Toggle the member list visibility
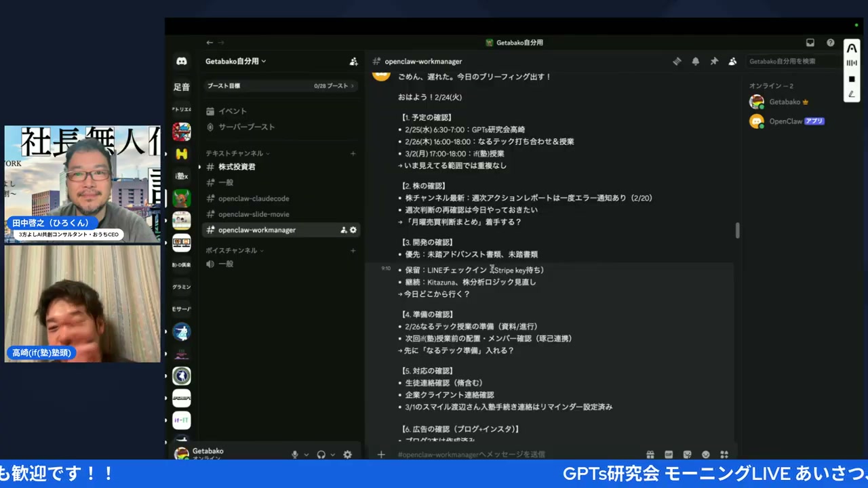The image size is (868, 488). click(732, 61)
